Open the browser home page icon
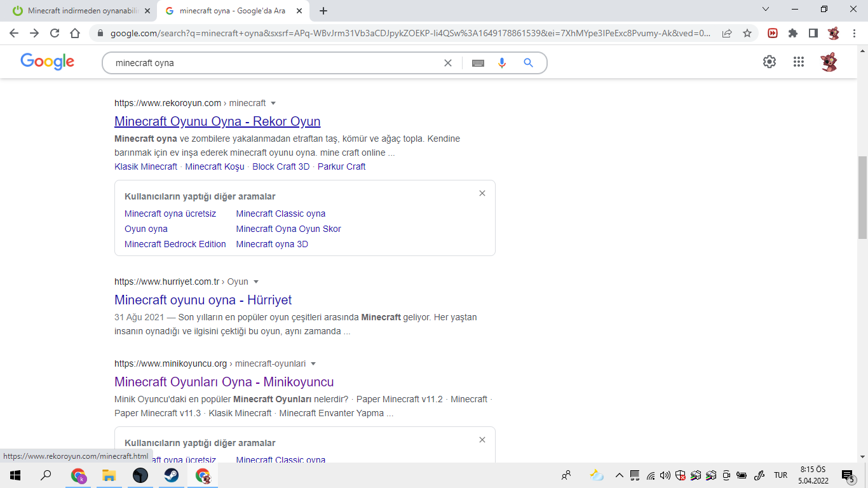Screen dimensions: 868x488 (x=75, y=33)
